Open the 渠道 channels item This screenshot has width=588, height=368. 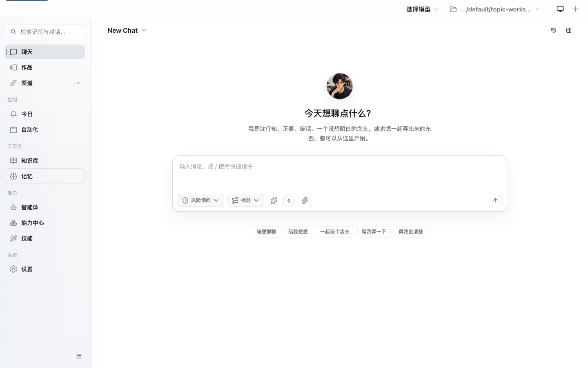(45, 83)
